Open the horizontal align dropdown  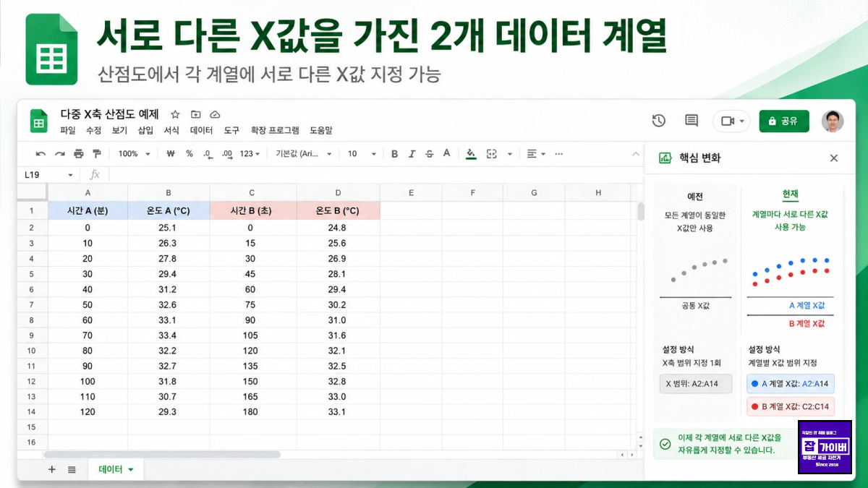click(536, 154)
